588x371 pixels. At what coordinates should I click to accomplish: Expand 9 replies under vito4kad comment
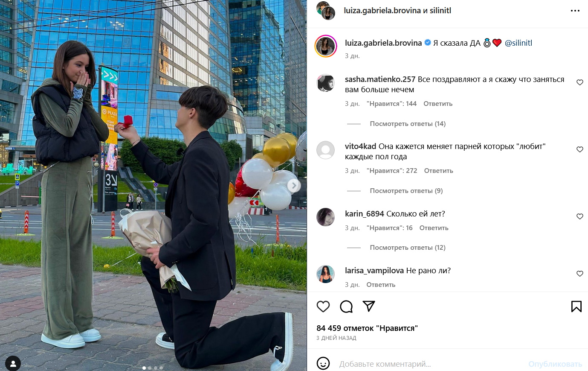(x=406, y=191)
